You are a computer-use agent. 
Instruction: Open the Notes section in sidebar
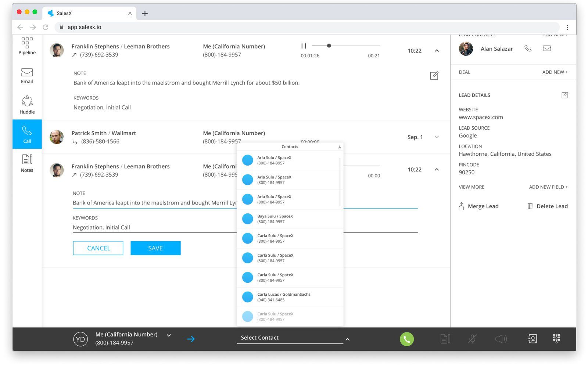click(x=27, y=163)
